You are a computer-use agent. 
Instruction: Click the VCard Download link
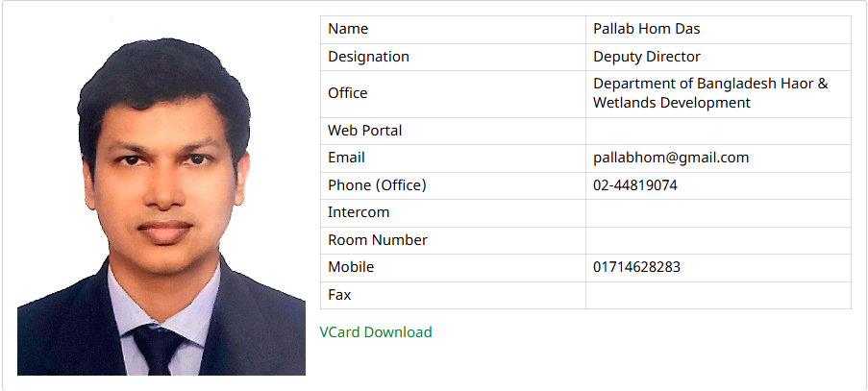(x=376, y=332)
